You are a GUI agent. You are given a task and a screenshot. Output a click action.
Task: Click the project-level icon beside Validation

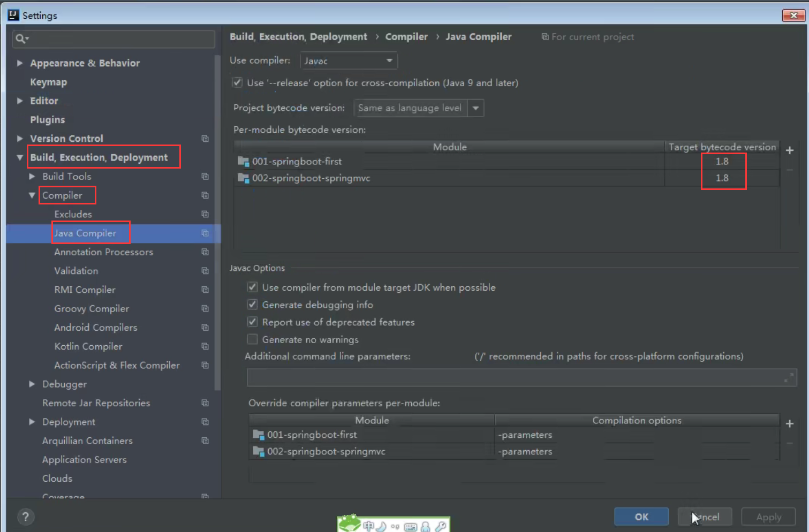[205, 271]
